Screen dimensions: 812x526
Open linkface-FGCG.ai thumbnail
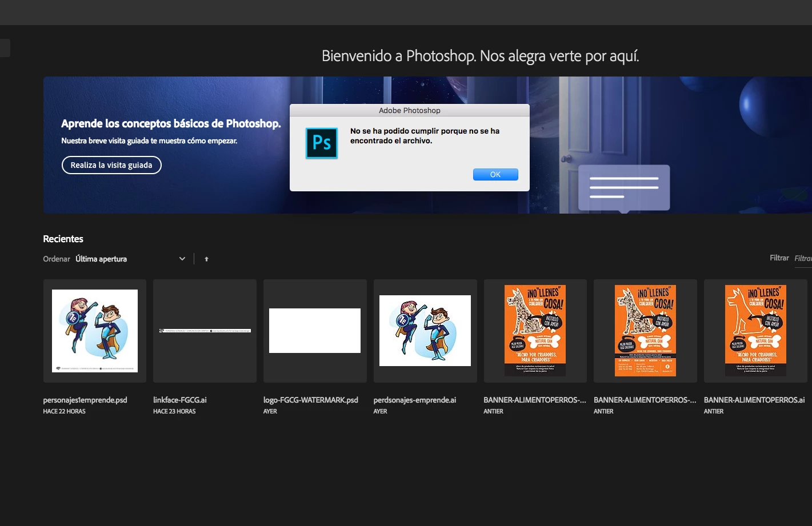click(205, 331)
